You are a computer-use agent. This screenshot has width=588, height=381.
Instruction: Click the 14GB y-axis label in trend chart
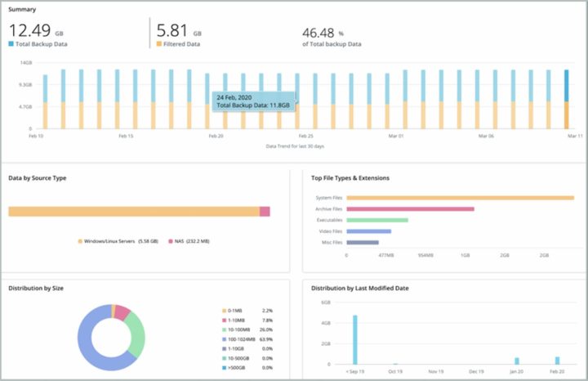click(x=26, y=63)
